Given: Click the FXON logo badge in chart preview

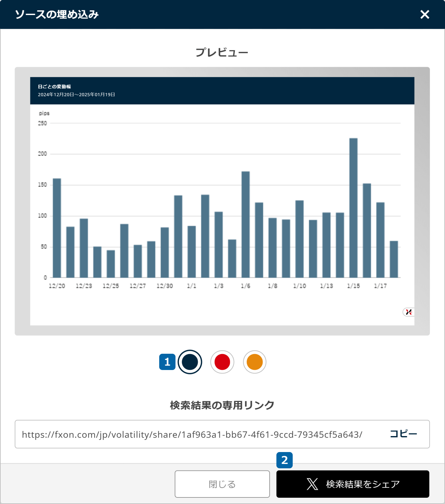Looking at the screenshot, I should pyautogui.click(x=409, y=312).
